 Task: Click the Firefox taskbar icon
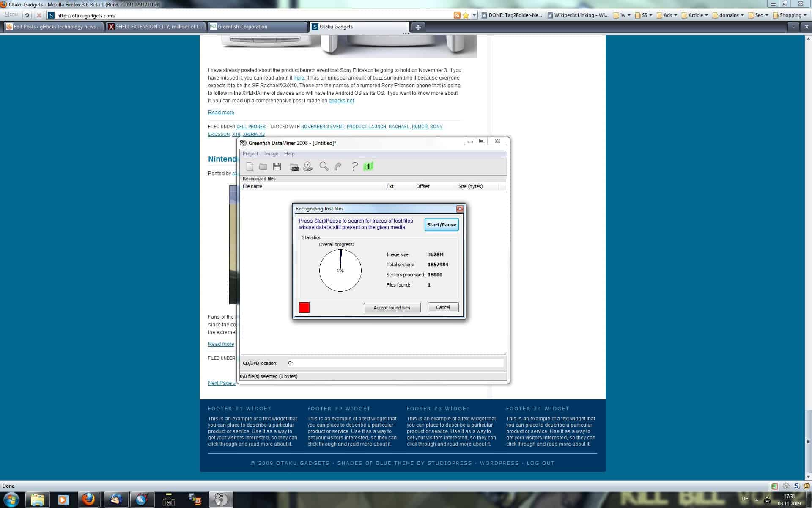pyautogui.click(x=88, y=500)
